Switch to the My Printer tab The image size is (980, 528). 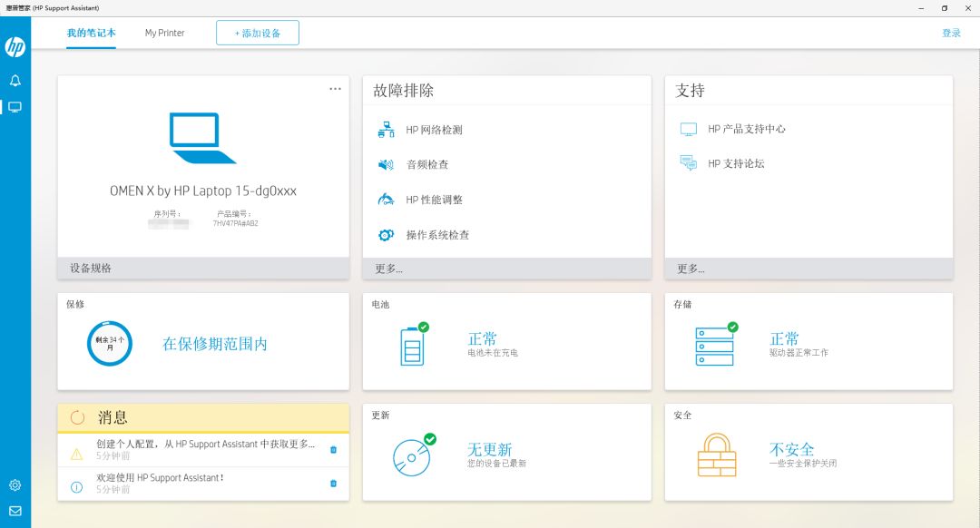tap(165, 34)
